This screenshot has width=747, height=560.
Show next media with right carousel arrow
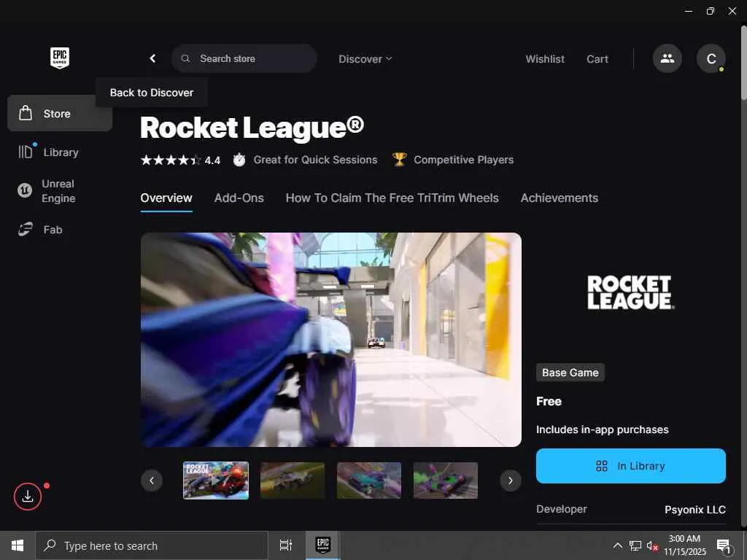(510, 481)
